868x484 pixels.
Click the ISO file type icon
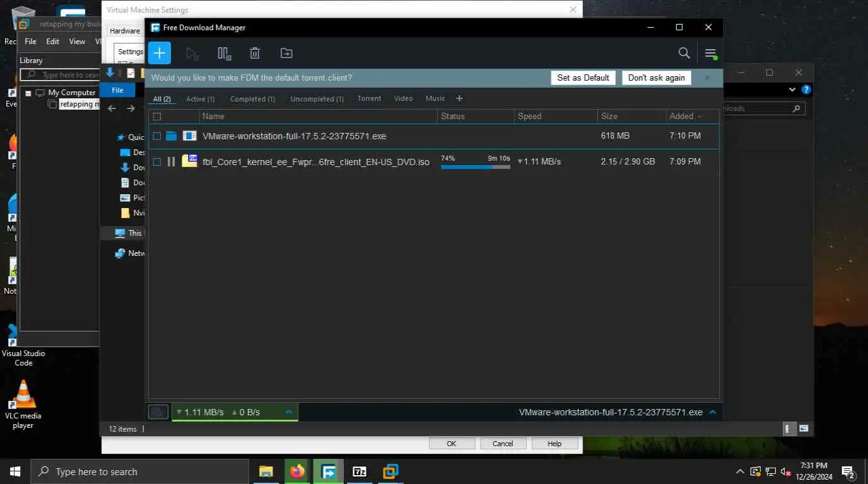pos(190,161)
